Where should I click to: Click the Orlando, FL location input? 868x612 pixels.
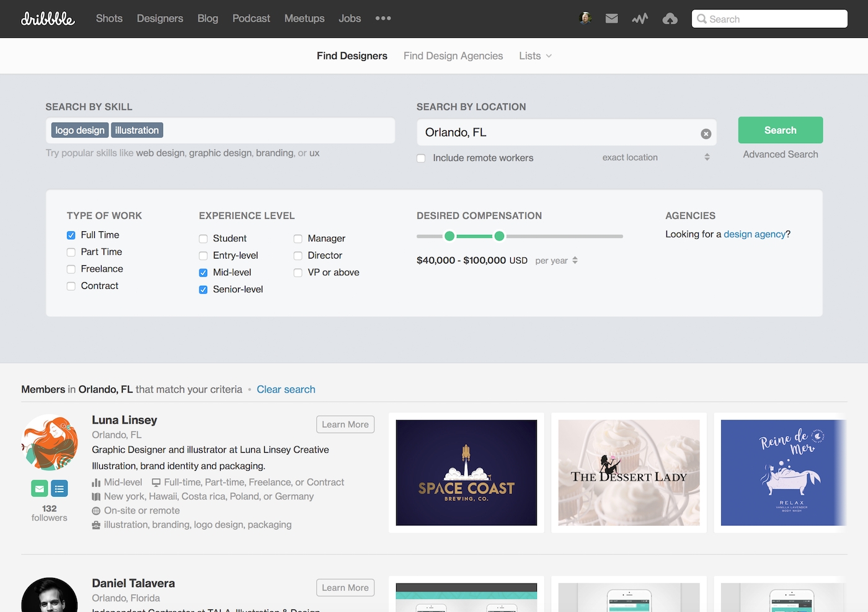(567, 133)
